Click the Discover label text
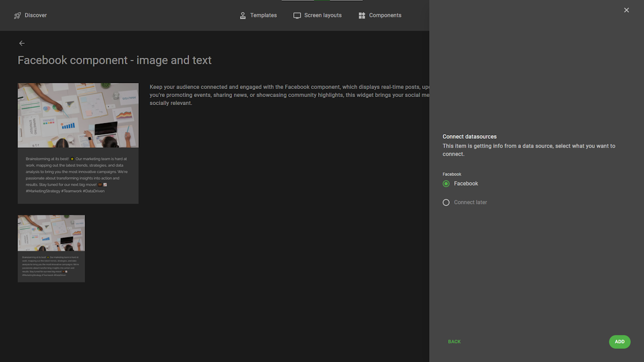The image size is (644, 362). point(36,16)
